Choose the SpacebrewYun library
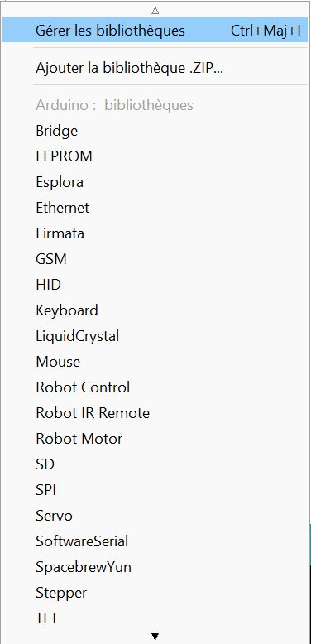The height and width of the screenshot is (644, 311). click(155, 567)
